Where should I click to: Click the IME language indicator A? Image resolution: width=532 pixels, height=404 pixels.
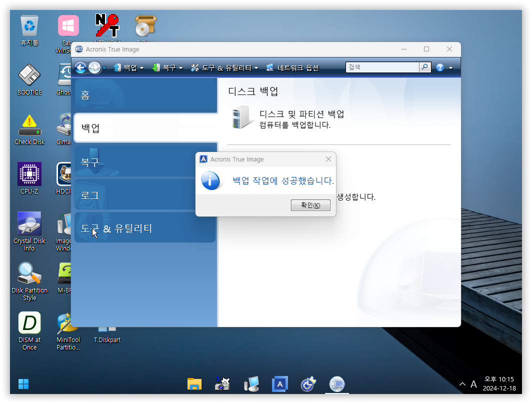[x=473, y=384]
